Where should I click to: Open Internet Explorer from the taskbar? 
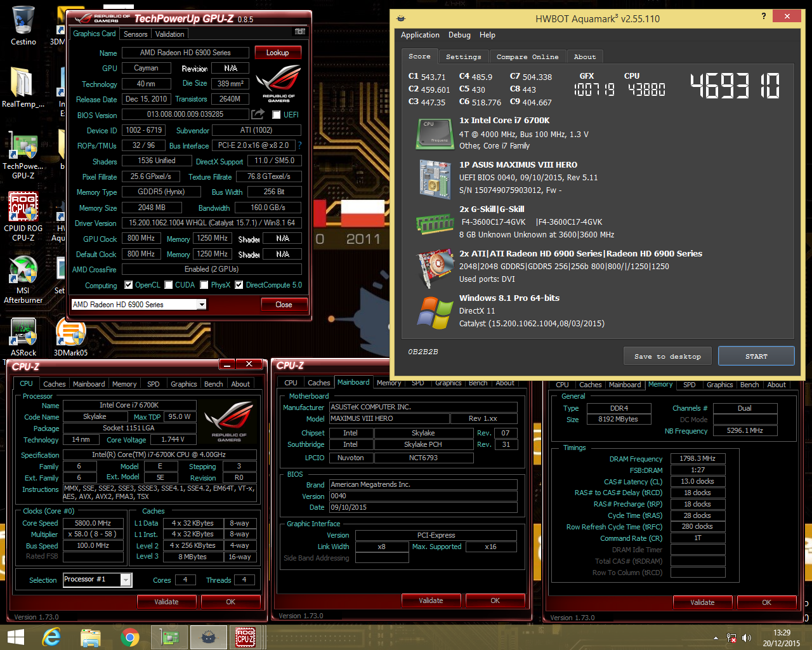pos(51,637)
